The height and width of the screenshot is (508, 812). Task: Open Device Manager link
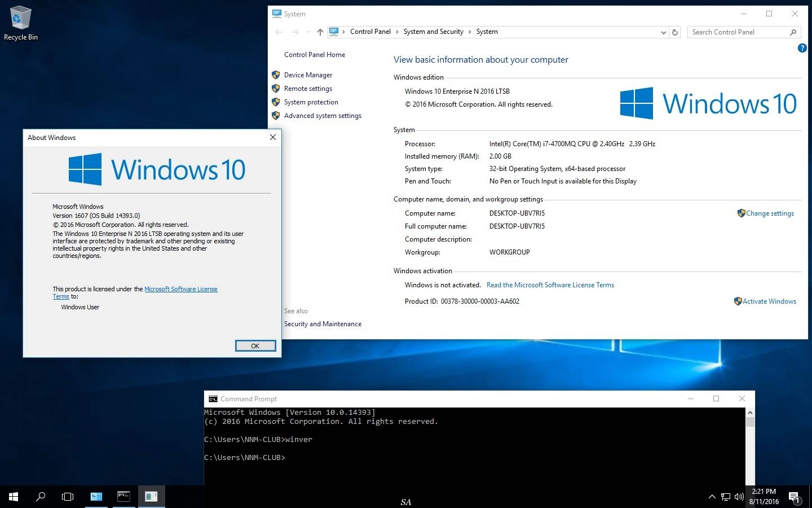pyautogui.click(x=308, y=75)
